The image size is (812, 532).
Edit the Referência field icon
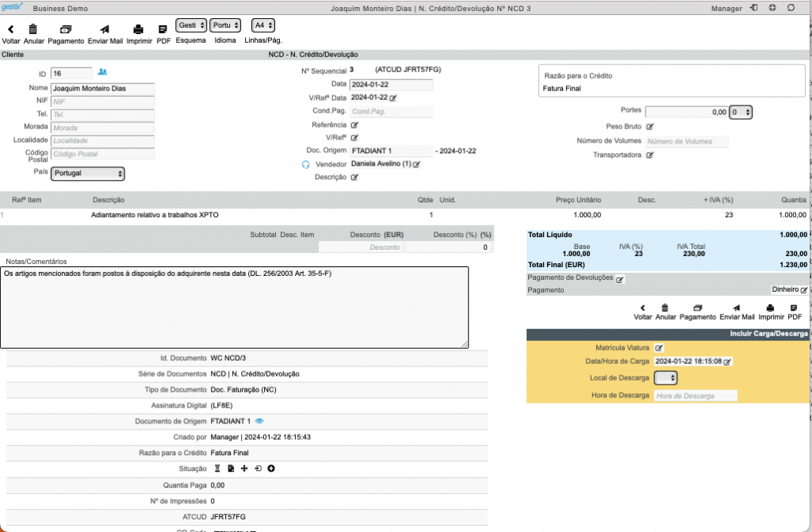354,124
